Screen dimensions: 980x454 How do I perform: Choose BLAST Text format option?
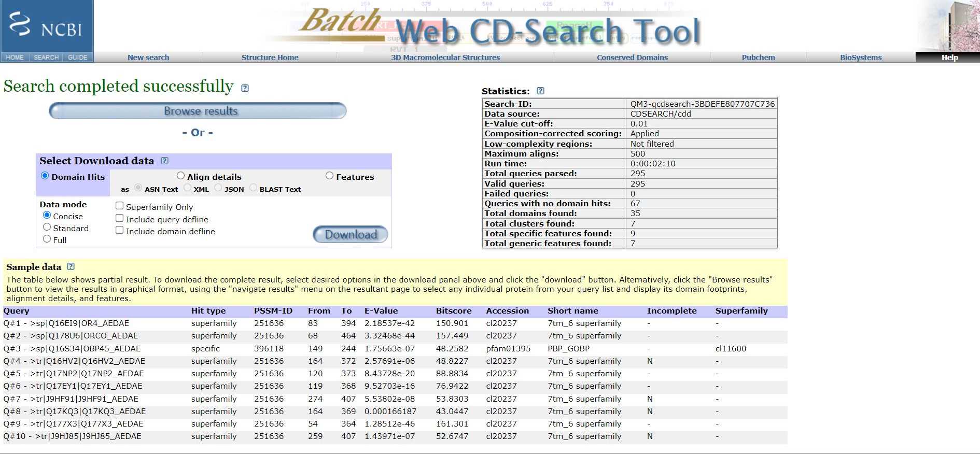(x=253, y=188)
